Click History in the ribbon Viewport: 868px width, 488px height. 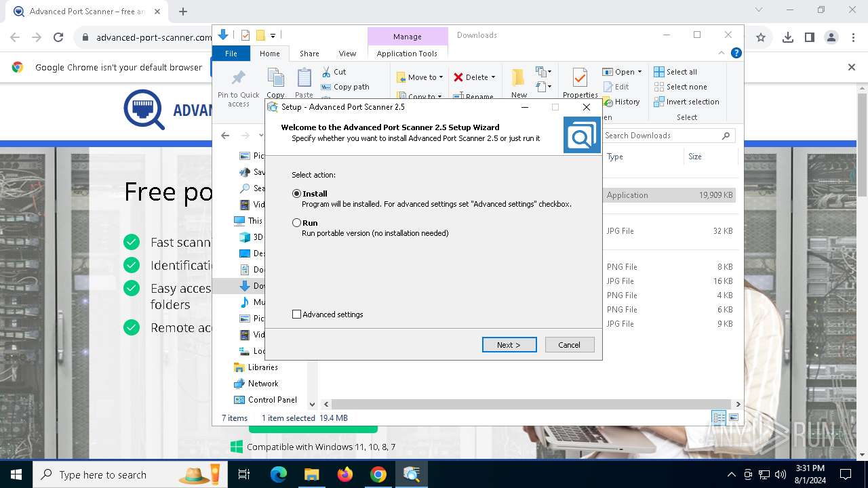coord(621,102)
